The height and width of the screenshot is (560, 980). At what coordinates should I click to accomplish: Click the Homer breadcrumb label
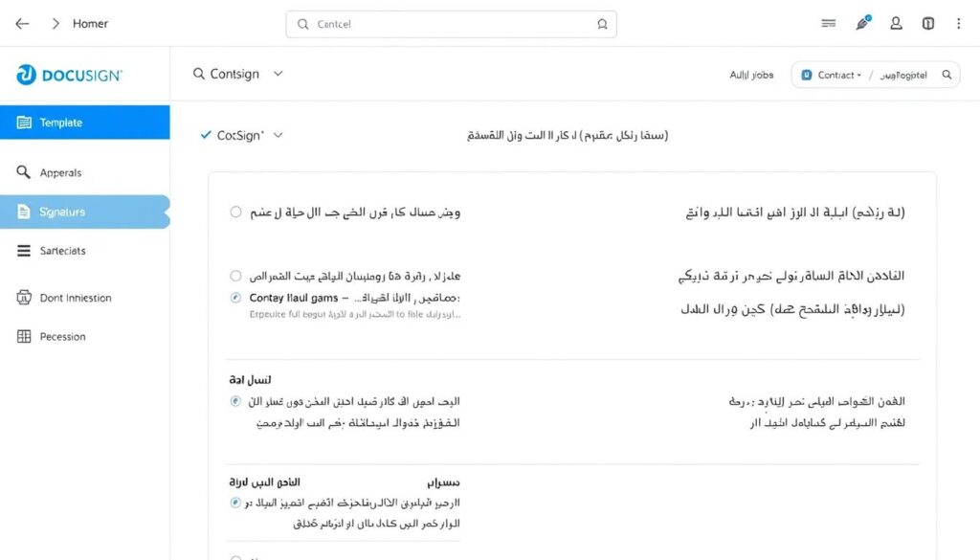(90, 24)
